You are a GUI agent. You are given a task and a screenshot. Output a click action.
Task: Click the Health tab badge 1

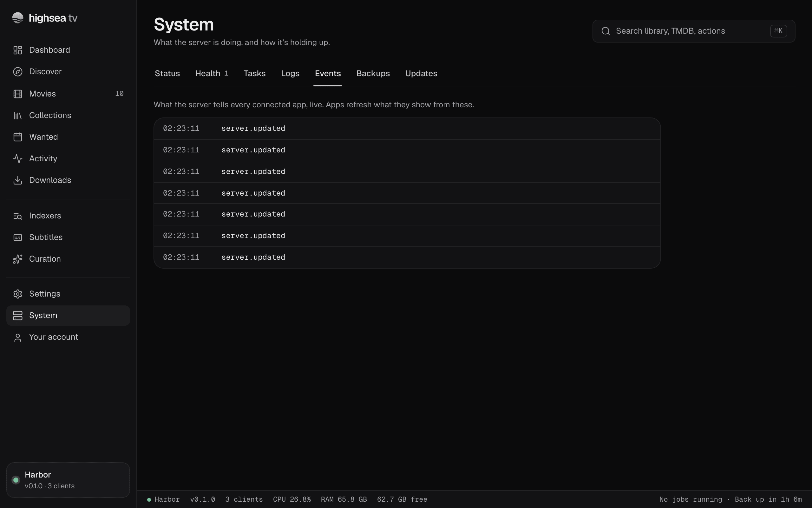click(226, 73)
